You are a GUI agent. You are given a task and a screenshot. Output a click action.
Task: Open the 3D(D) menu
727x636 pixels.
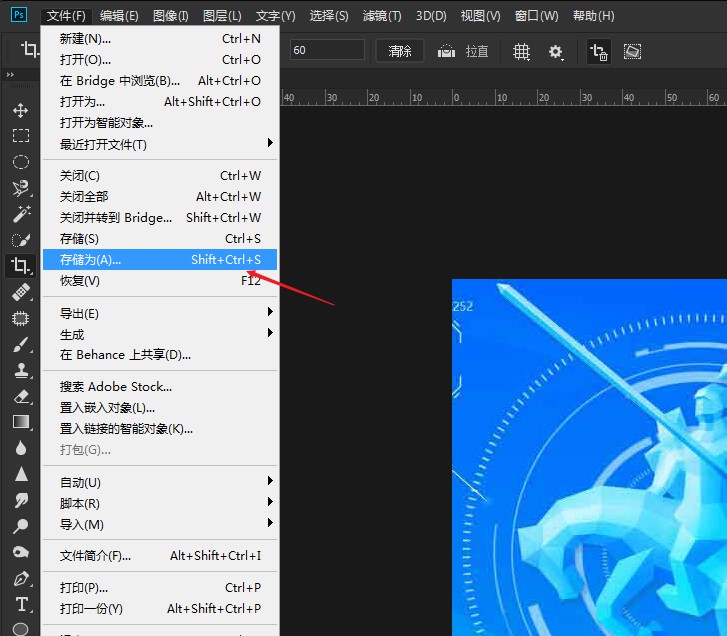pos(431,16)
